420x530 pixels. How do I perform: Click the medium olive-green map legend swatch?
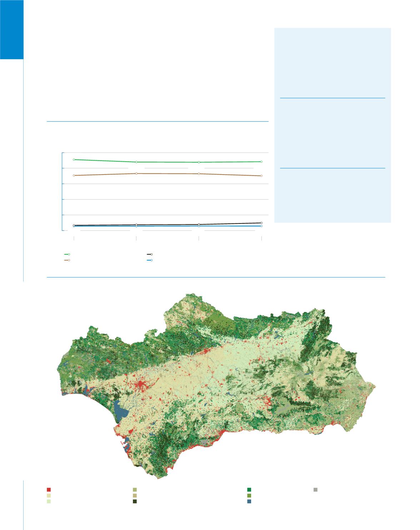pyautogui.click(x=249, y=496)
